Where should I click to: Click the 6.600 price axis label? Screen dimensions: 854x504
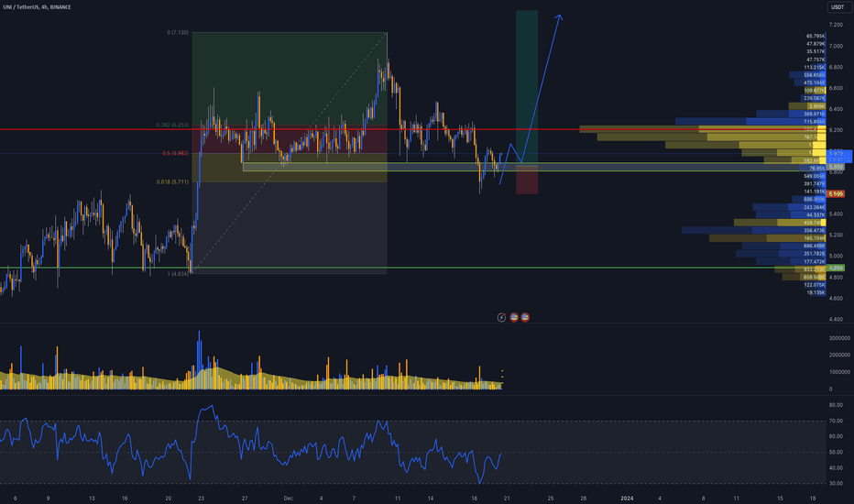coord(836,88)
